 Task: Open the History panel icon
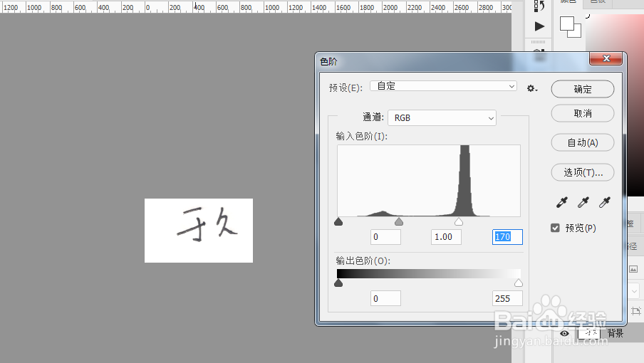(x=539, y=6)
